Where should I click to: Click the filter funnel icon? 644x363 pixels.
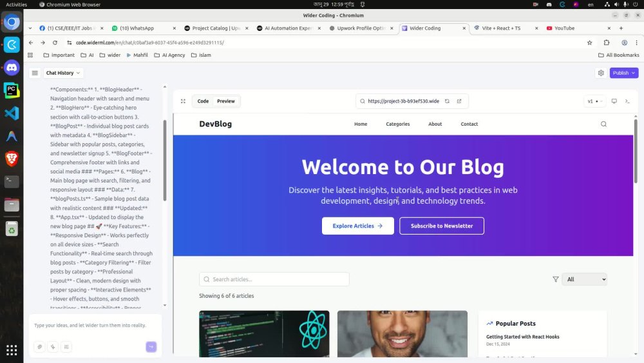(555, 279)
